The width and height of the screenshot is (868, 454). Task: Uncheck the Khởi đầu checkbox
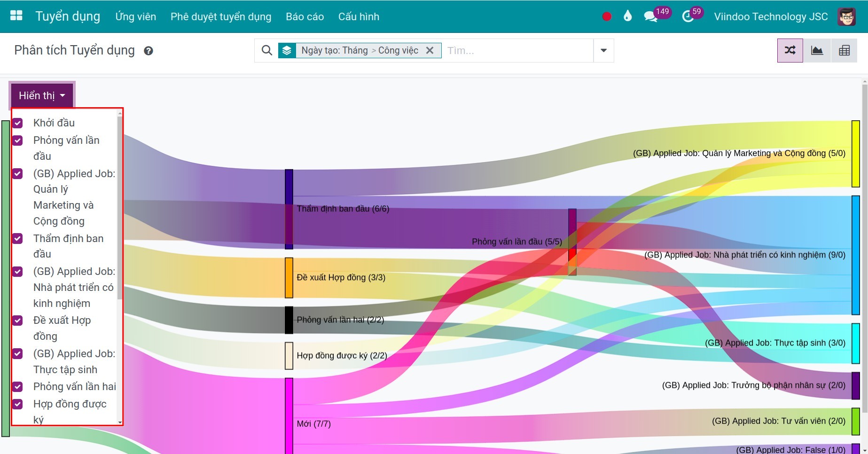point(17,123)
